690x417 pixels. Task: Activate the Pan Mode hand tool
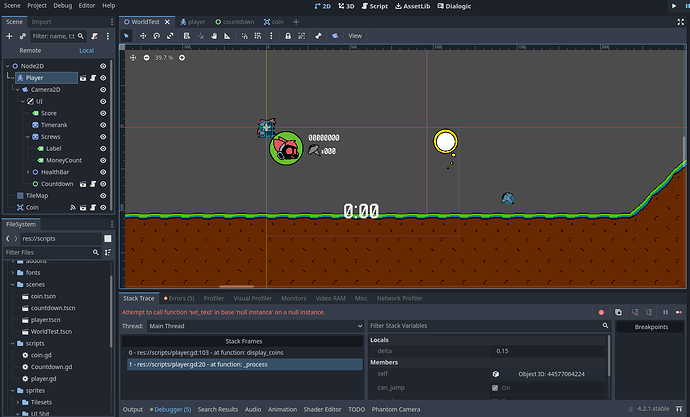[214, 36]
